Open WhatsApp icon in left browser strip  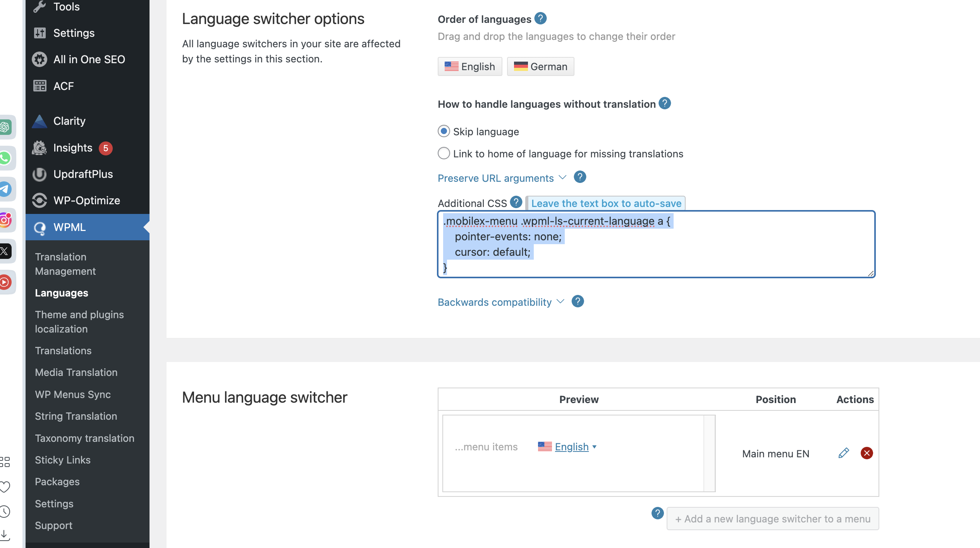[5, 158]
